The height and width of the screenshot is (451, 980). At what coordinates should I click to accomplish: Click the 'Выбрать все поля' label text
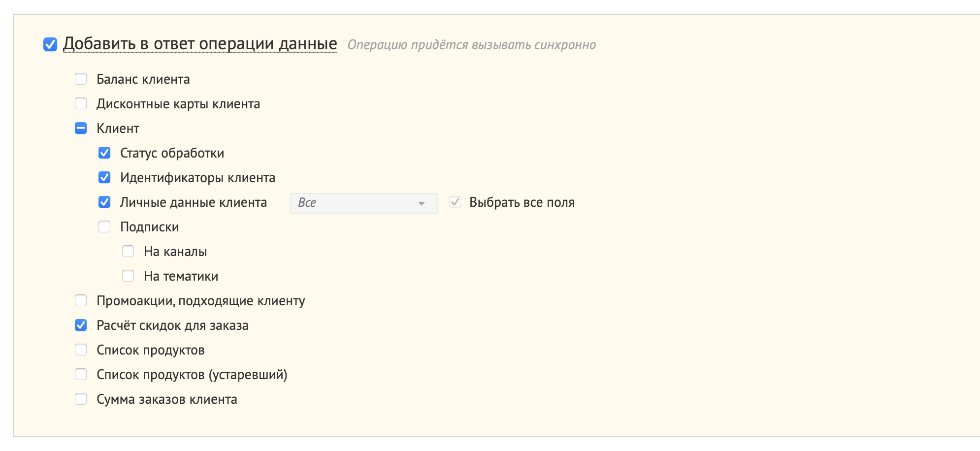coord(522,202)
